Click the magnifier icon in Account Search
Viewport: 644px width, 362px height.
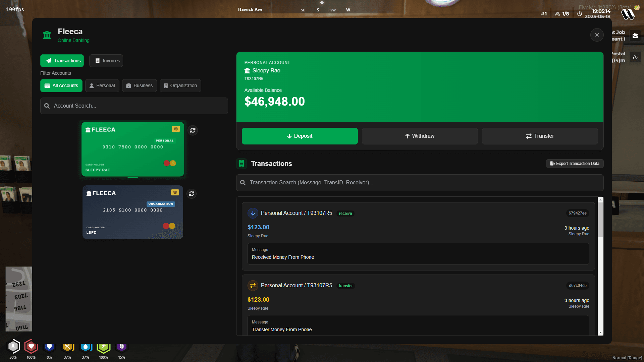47,106
